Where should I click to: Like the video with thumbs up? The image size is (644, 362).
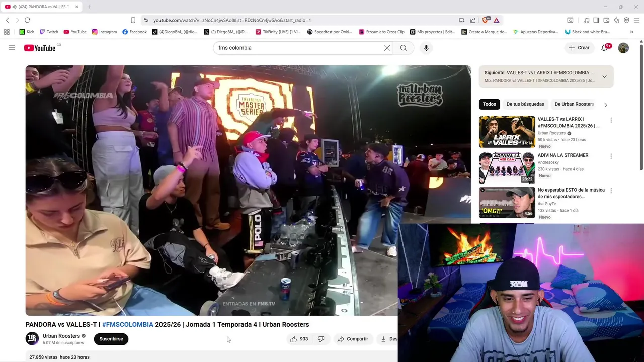coord(299,339)
